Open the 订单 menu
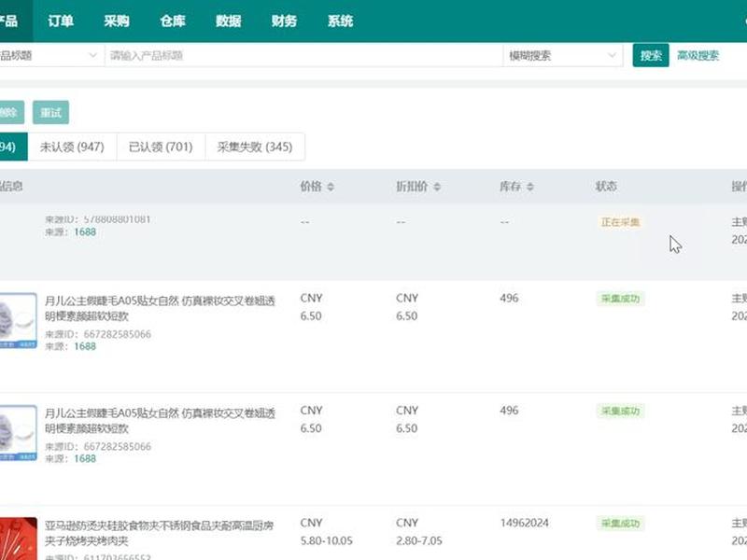This screenshot has width=747, height=560. (x=61, y=21)
